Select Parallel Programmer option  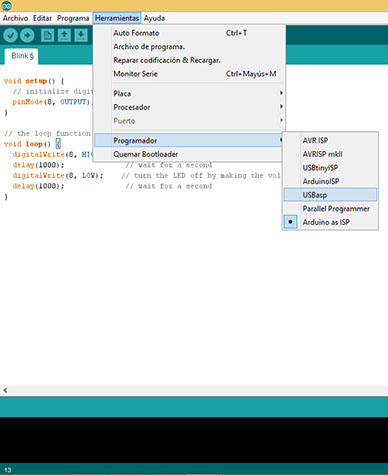[x=330, y=209]
